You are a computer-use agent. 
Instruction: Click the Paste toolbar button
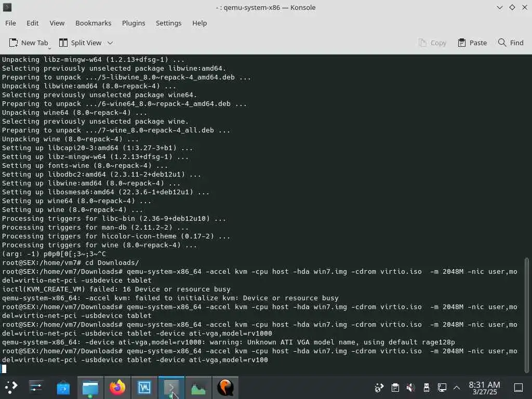[x=472, y=43]
